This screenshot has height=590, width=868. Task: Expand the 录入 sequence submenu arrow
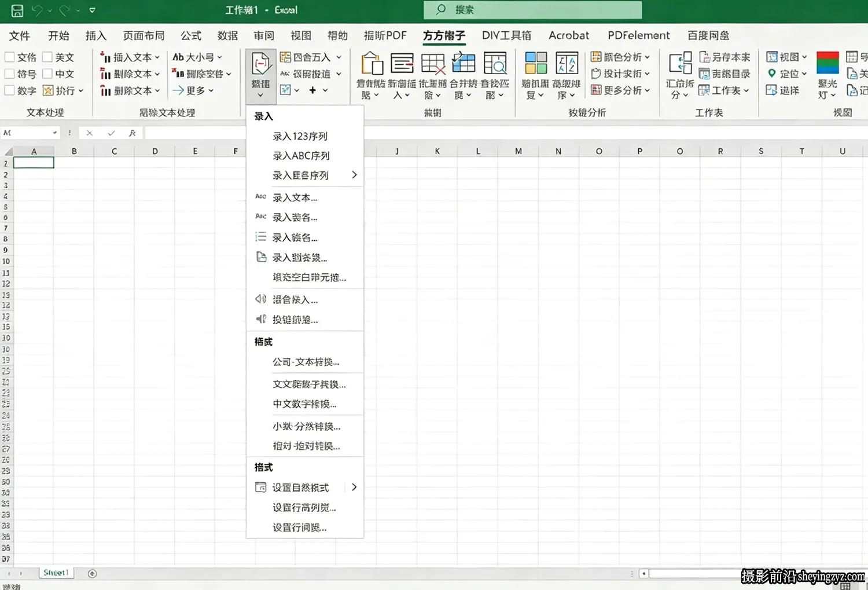click(354, 175)
